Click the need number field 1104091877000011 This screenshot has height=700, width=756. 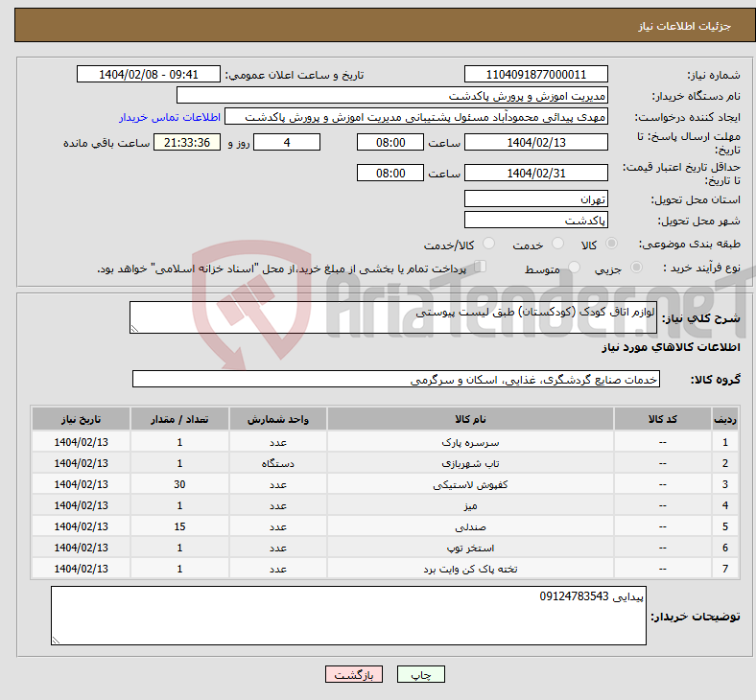pos(535,74)
